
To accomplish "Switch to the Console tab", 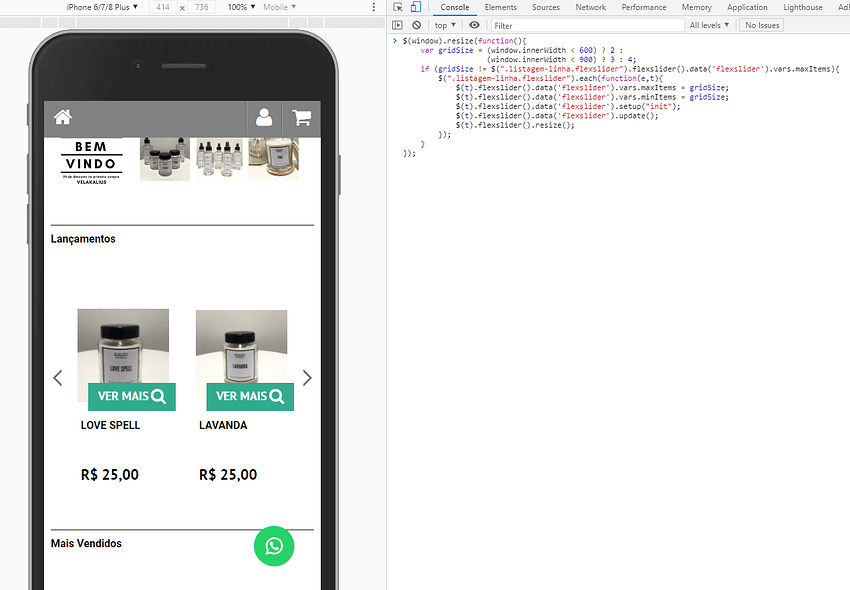I will tap(455, 7).
